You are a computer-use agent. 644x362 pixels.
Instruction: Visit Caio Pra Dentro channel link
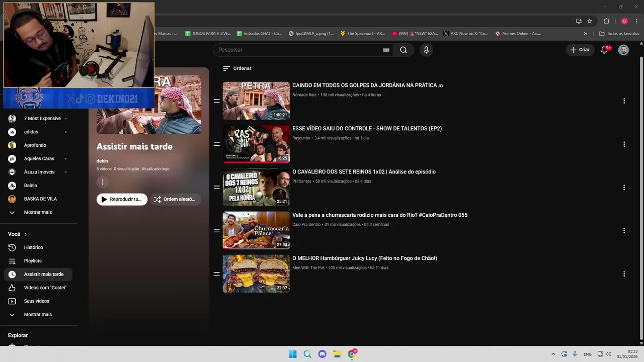click(x=306, y=225)
